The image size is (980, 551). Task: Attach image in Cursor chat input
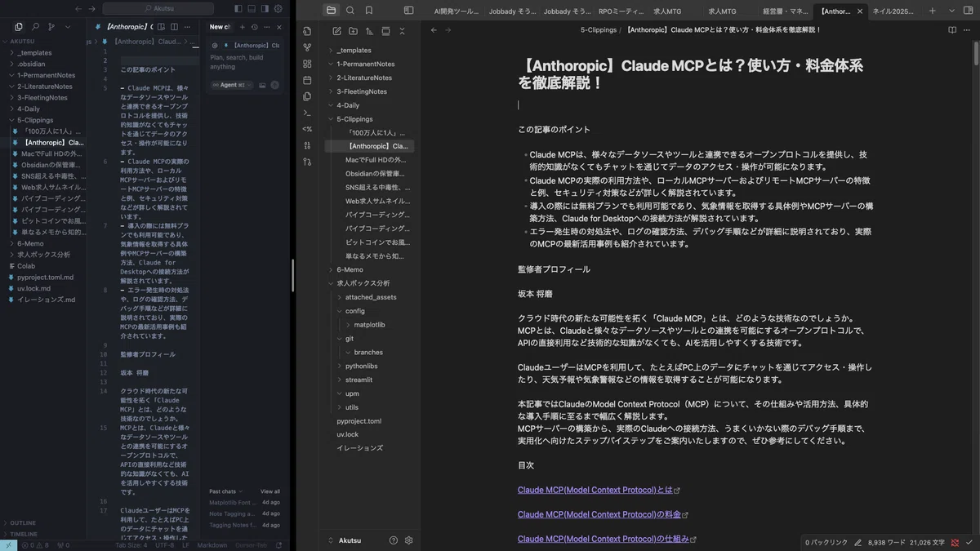262,85
